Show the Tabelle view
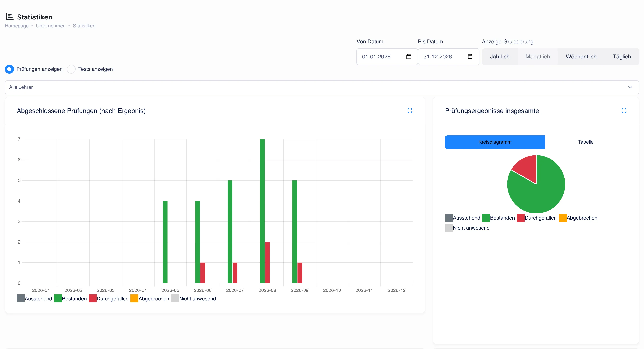 click(586, 142)
